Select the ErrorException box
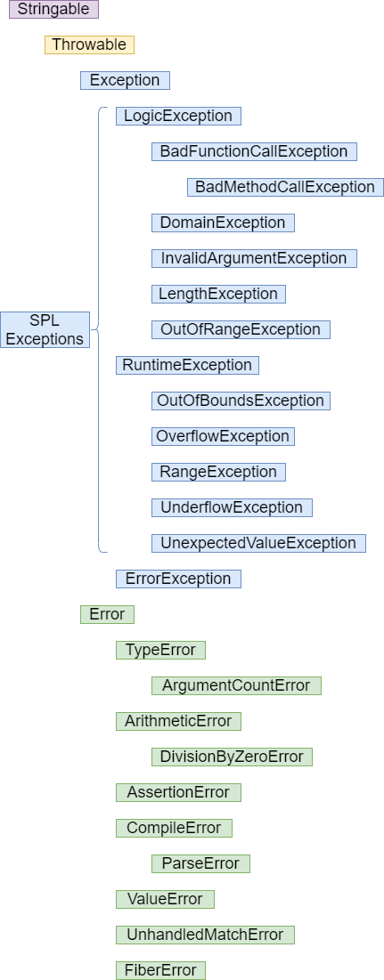This screenshot has width=384, height=980. click(x=178, y=579)
